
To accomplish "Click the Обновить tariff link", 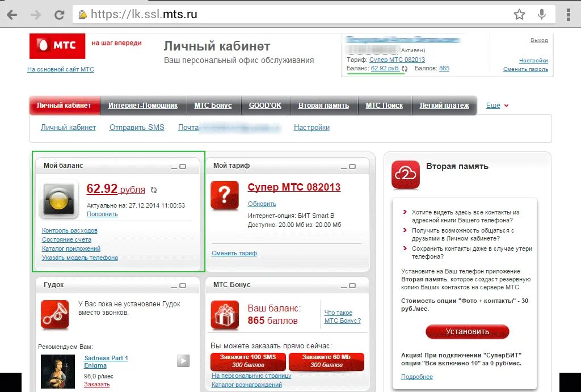I will pyautogui.click(x=262, y=204).
